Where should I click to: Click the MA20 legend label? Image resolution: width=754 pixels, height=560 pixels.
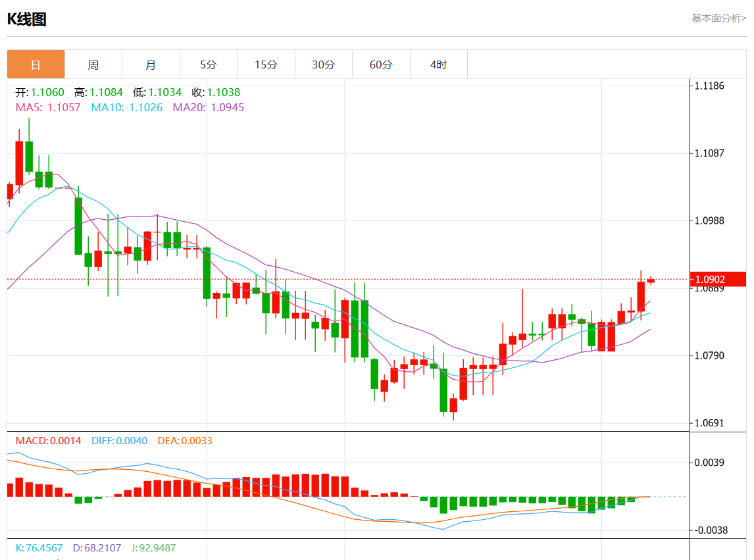[x=208, y=107]
